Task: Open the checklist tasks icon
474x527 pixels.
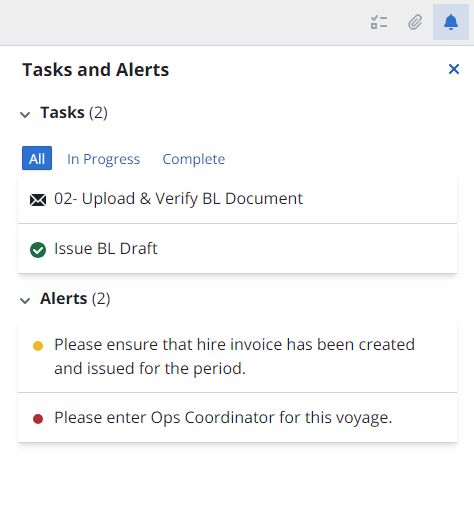Action: tap(379, 23)
